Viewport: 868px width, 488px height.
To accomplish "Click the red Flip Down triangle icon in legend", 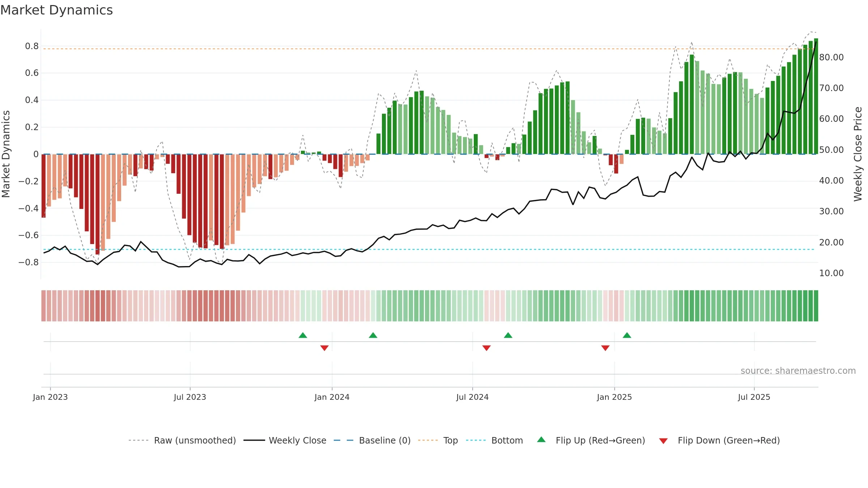I will click(663, 441).
